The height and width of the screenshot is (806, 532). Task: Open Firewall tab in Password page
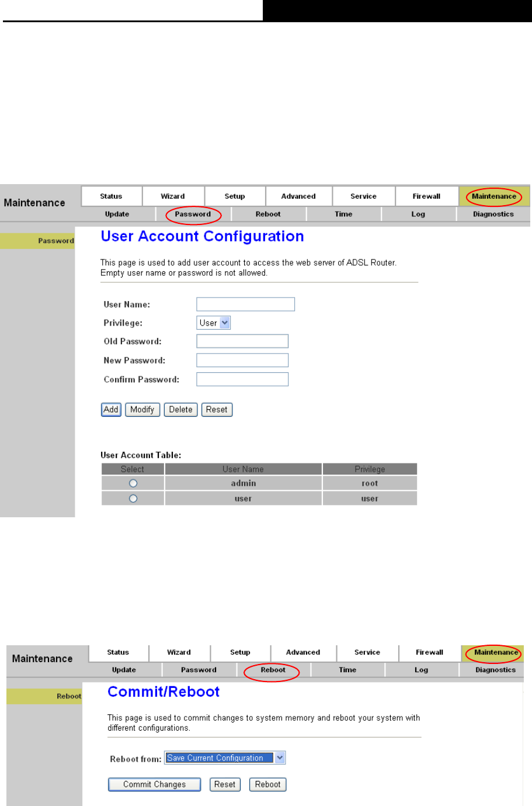426,196
